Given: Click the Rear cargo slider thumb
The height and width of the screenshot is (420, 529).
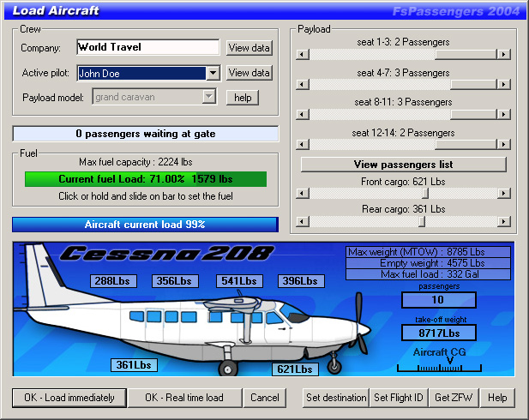Looking at the screenshot, I should pyautogui.click(x=422, y=222).
